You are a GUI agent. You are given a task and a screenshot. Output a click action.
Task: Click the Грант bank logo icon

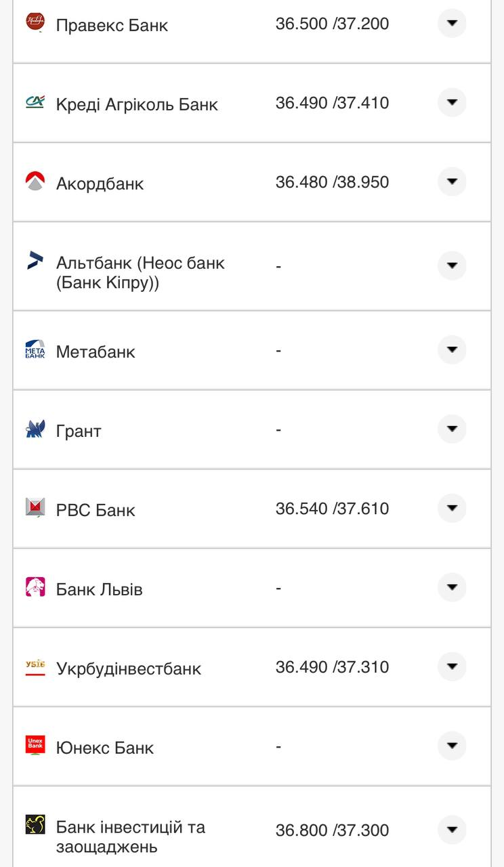35,429
